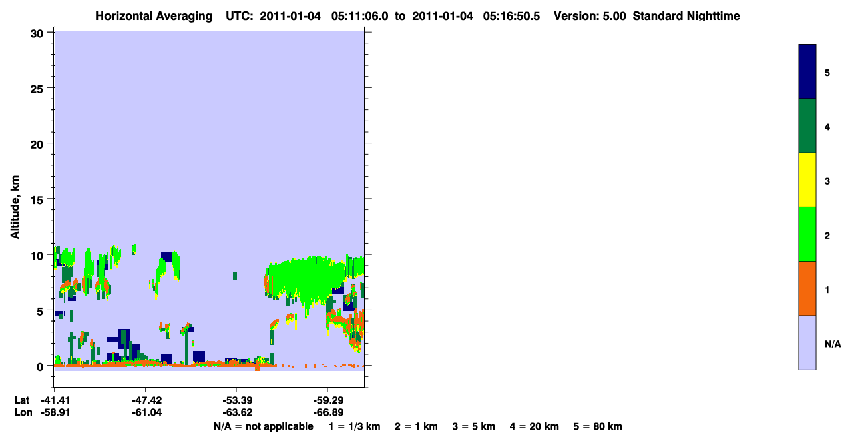Click the altitude tick label 20
The image size is (868, 445).
(39, 143)
